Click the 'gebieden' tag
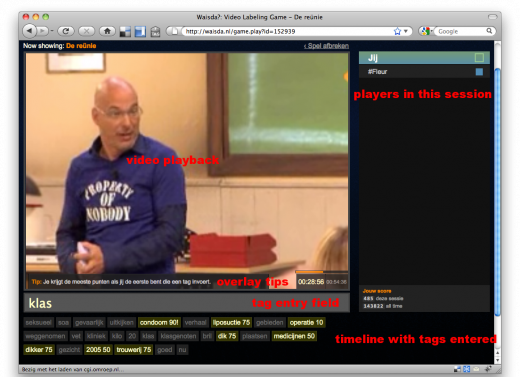Image resolution: width=520 pixels, height=377 pixels. tap(269, 322)
